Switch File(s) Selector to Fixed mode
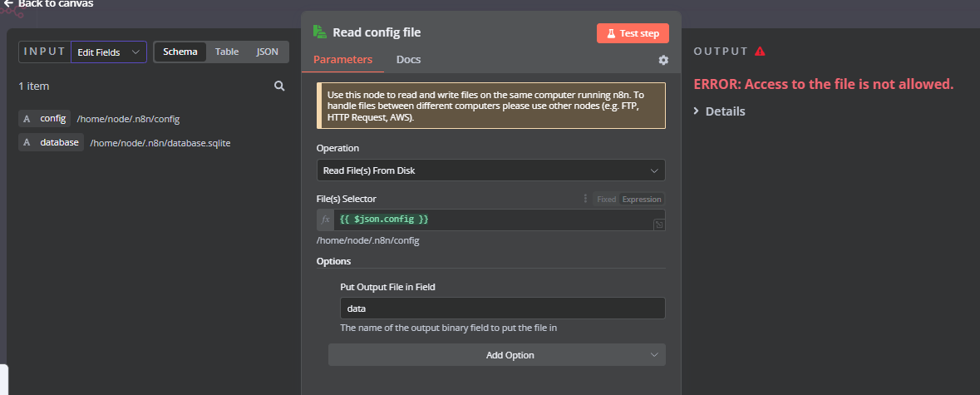Screen dimensions: 980x395 606,200
